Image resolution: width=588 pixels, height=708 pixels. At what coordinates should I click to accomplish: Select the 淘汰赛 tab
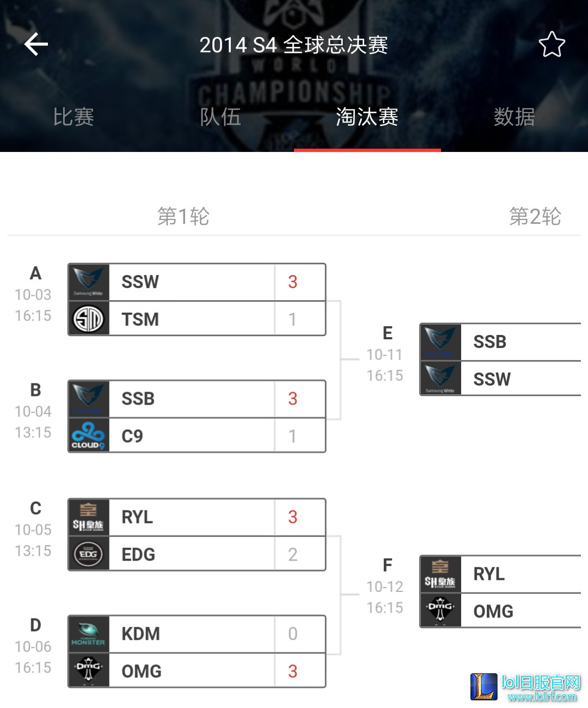tap(367, 117)
